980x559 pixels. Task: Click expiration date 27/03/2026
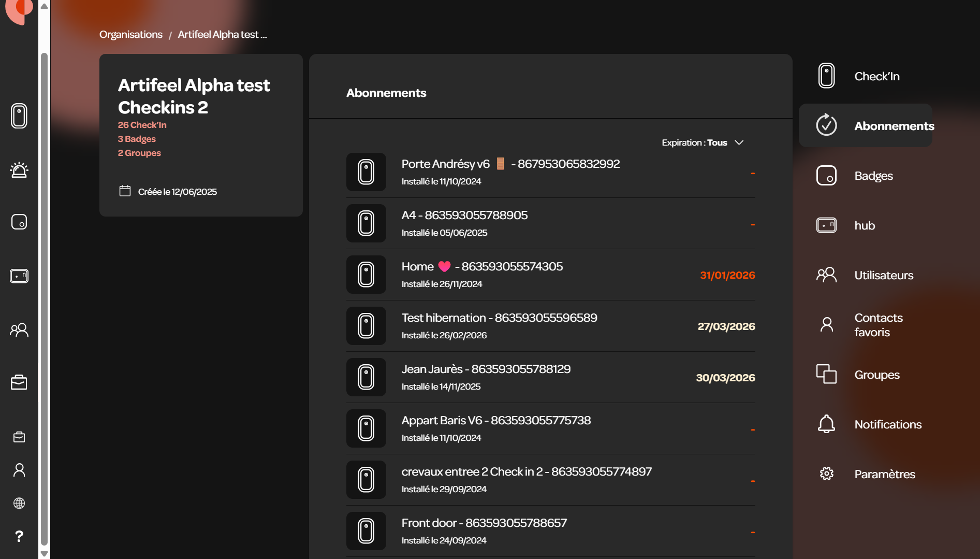click(x=726, y=326)
